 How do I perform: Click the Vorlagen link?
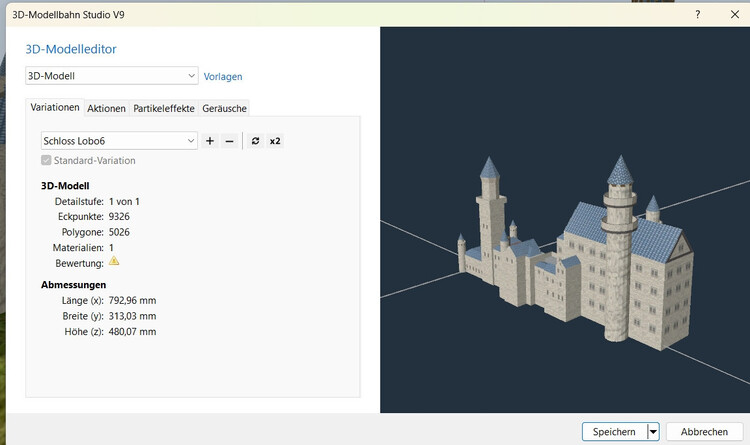click(x=223, y=77)
